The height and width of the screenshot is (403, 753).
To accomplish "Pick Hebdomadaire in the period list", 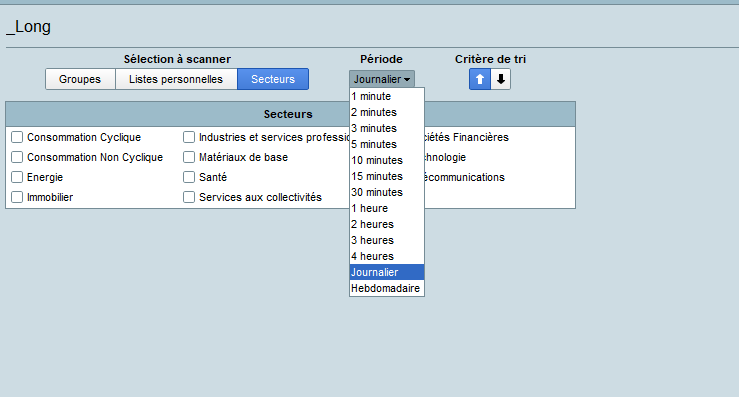I will point(386,288).
